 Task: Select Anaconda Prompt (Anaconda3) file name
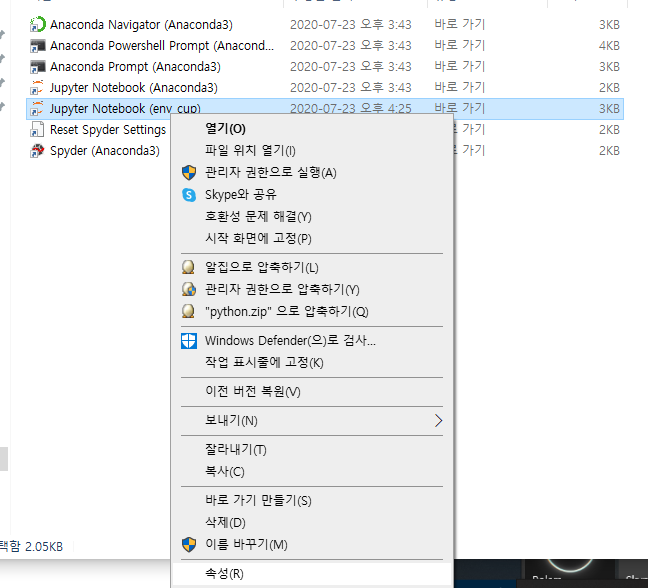click(136, 67)
